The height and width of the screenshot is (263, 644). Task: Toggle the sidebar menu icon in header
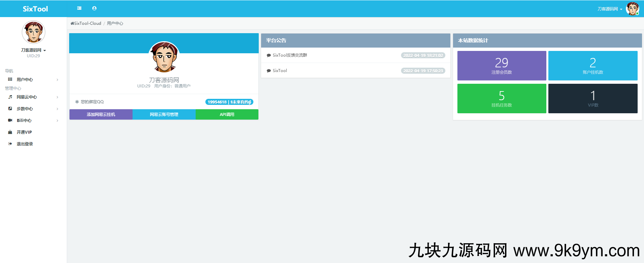coord(79,8)
